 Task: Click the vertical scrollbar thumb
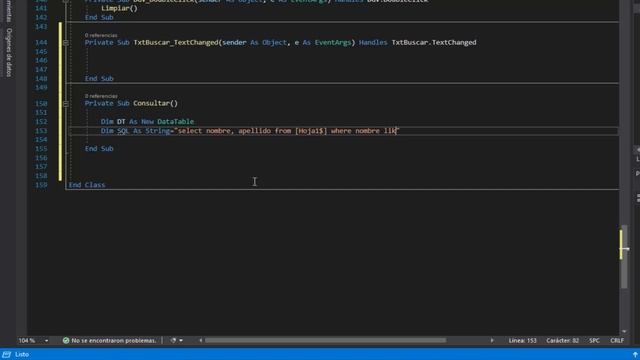[624, 256]
